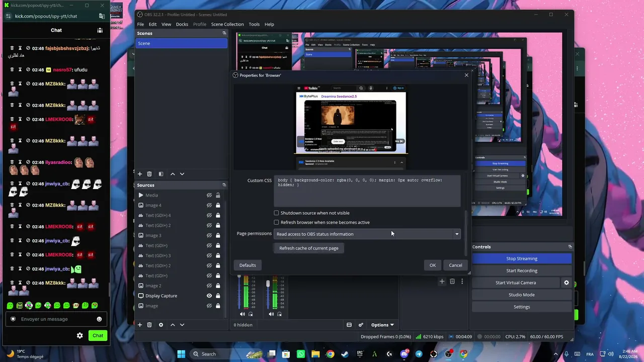Select the Scene item in the Scenes list
The height and width of the screenshot is (362, 644).
pyautogui.click(x=182, y=43)
